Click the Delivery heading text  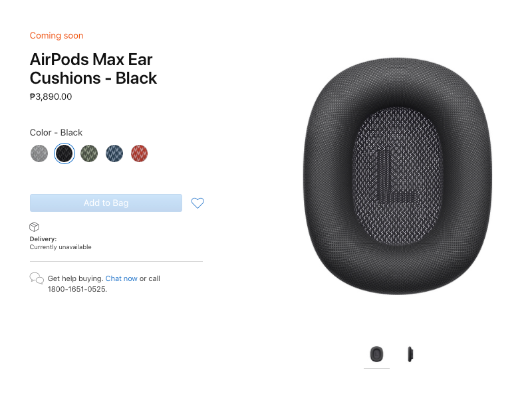[x=43, y=239]
